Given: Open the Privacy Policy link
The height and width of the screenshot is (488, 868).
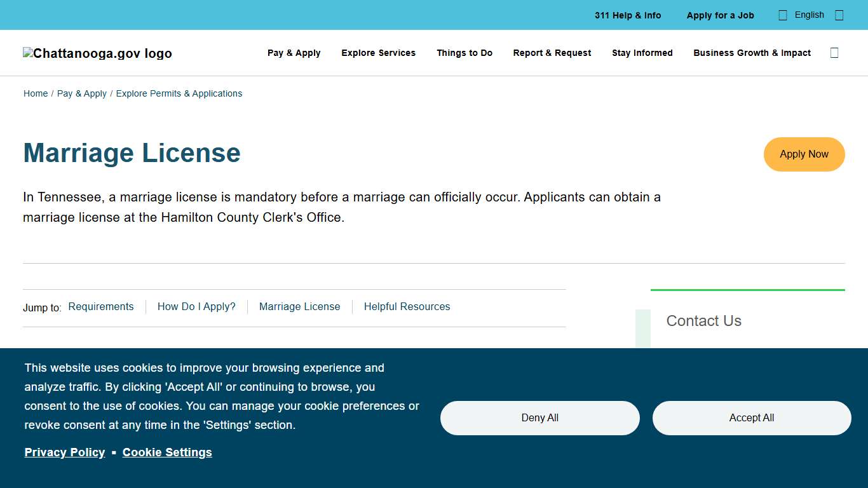Looking at the screenshot, I should [x=64, y=452].
